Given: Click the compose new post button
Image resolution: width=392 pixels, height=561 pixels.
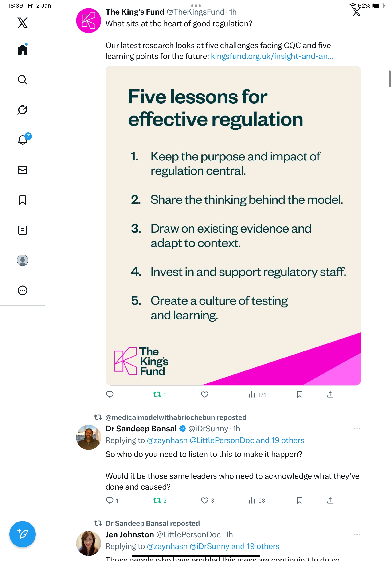Looking at the screenshot, I should coord(23,534).
